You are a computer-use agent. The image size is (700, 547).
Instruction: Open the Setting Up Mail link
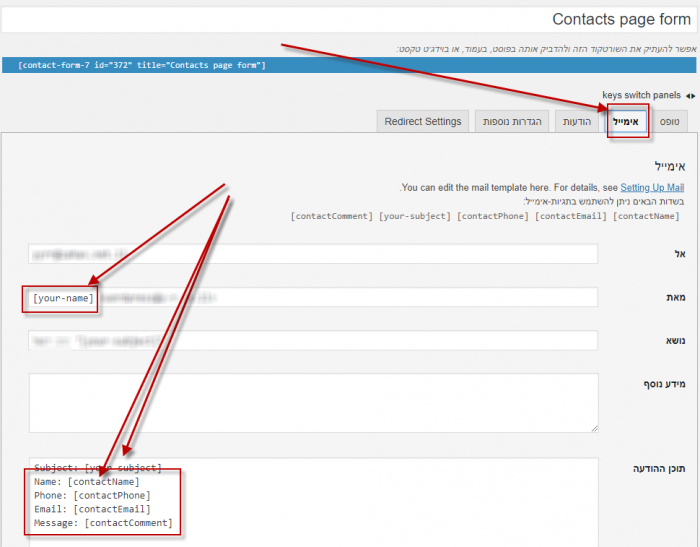pyautogui.click(x=652, y=187)
